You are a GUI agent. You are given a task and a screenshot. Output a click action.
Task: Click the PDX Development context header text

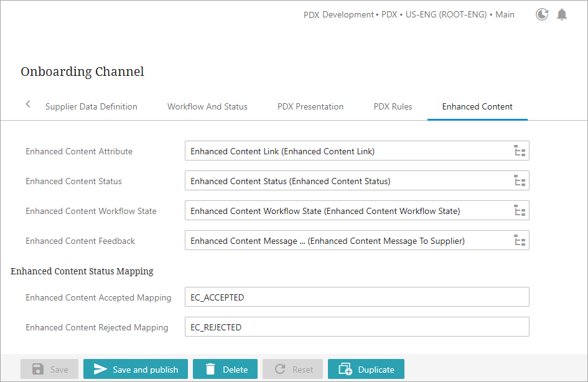tap(409, 14)
